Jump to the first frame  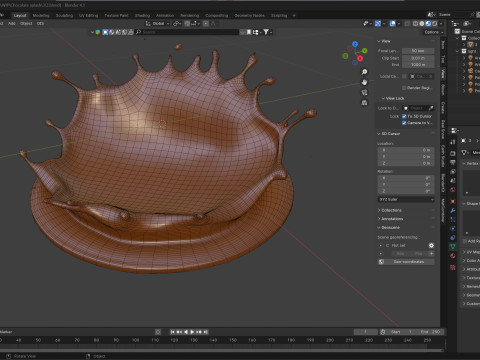[x=173, y=332]
